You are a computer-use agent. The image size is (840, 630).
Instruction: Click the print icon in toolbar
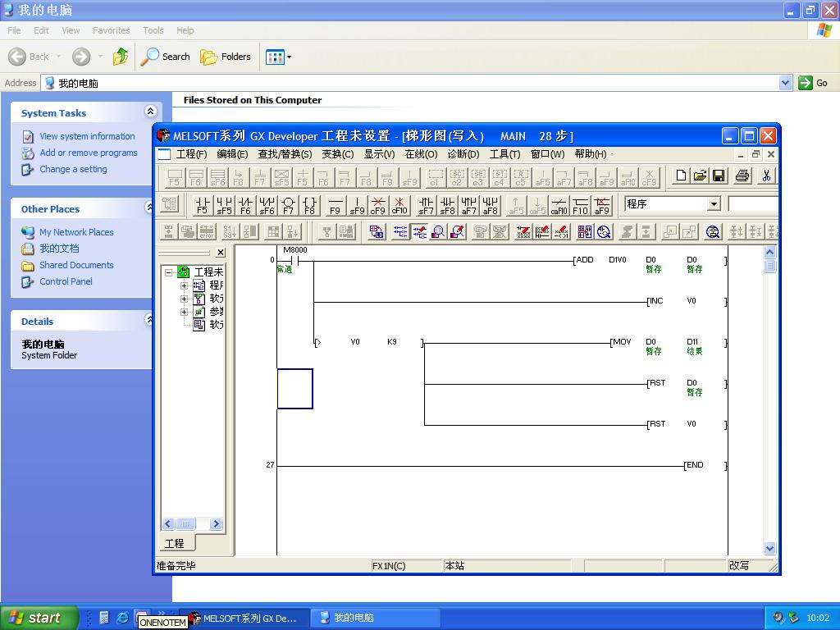(742, 176)
